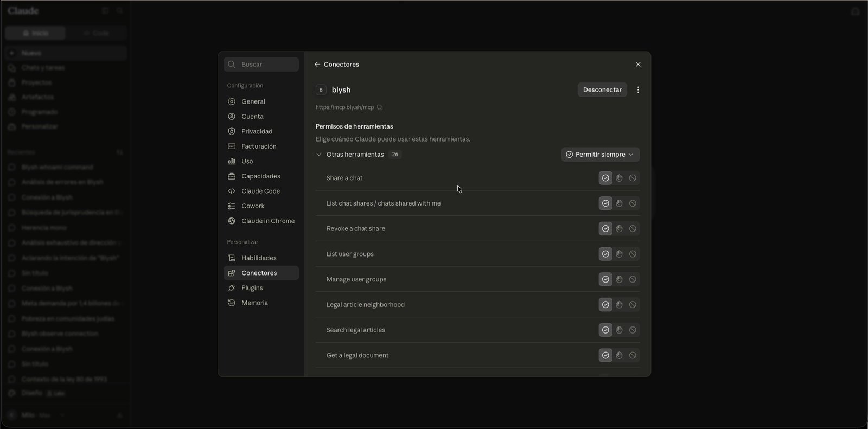
Task: Open recent chat Pobreza en comunidades judías
Action: pyautogui.click(x=66, y=318)
